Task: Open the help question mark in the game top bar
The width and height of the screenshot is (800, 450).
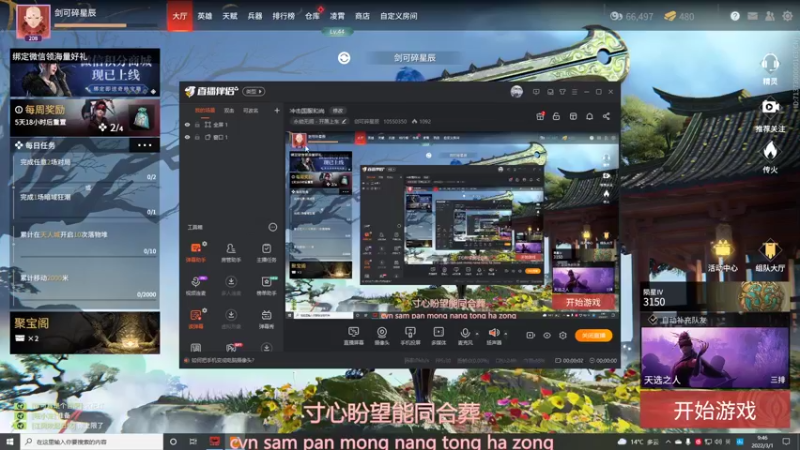Action: 735,16
